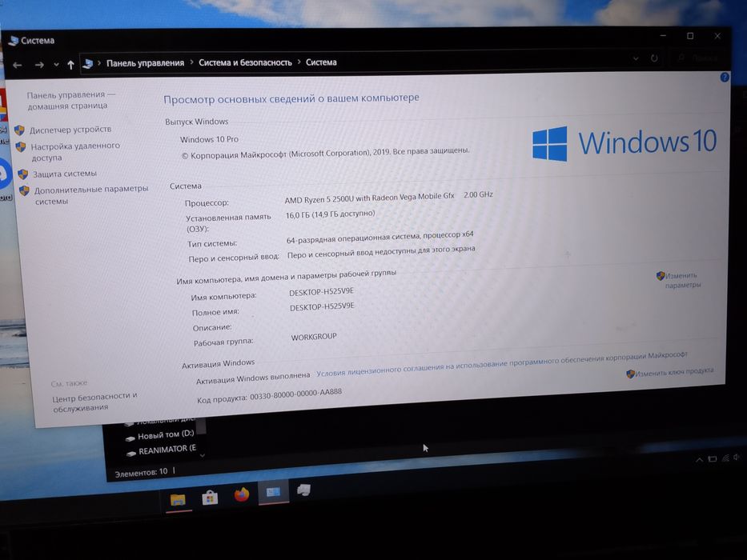Screen dimensions: 747x560
Task: Click the 'AMD Ryzen 5 2500U' processor value
Action: [369, 198]
